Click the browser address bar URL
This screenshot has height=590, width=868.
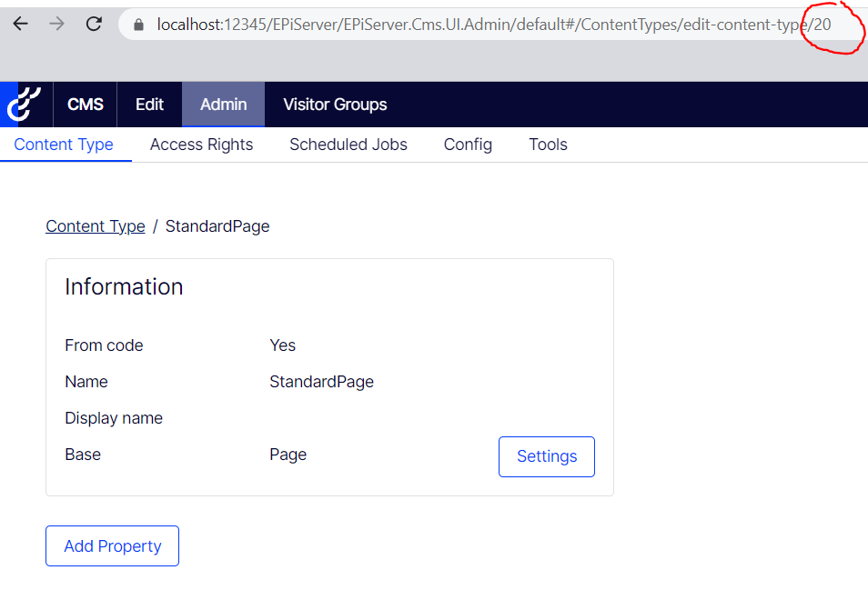click(x=494, y=25)
